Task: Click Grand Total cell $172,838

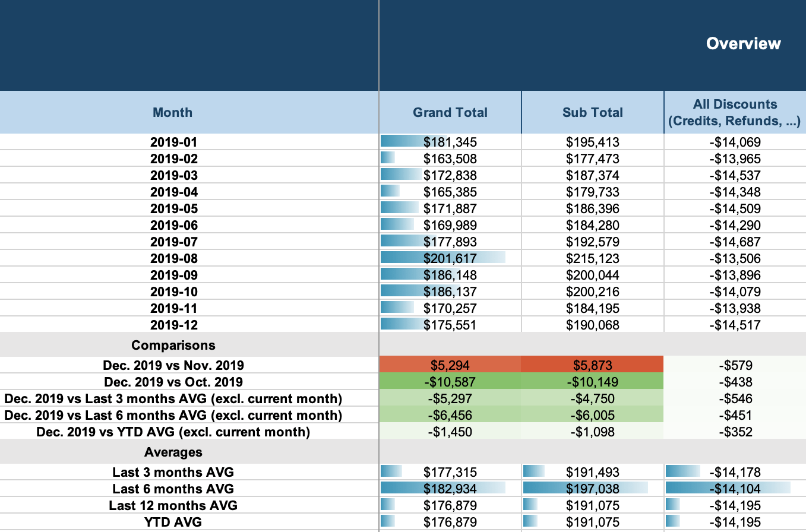Action: click(x=450, y=175)
